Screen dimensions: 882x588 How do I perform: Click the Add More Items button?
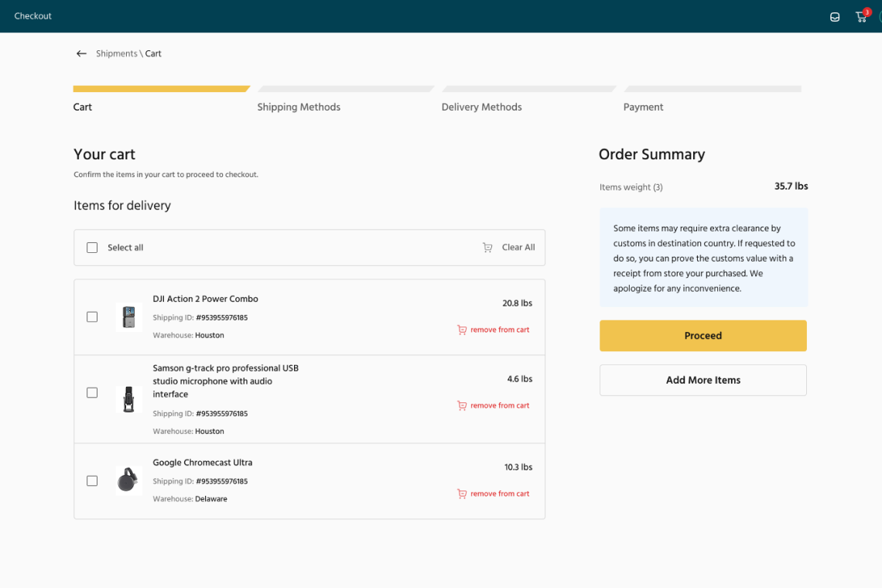point(703,381)
